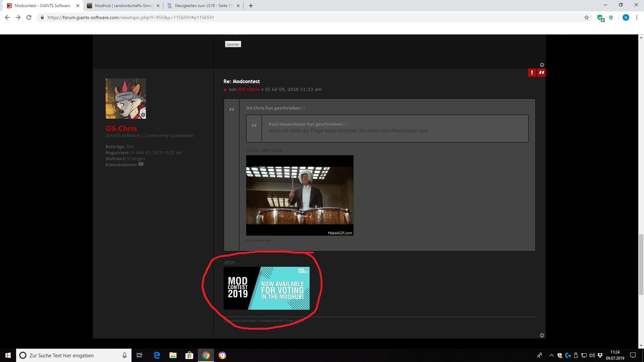
Task: Open author link O5-Chris beside 'von'
Action: 249,89
